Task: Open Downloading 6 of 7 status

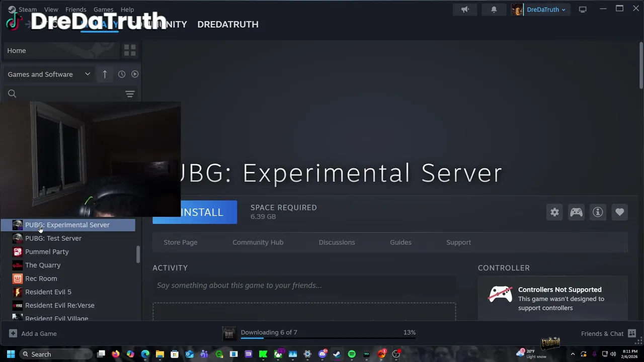Action: (x=269, y=332)
